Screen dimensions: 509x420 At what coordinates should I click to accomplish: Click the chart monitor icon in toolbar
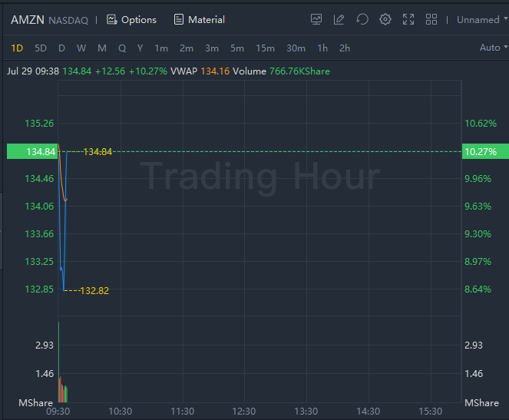tap(316, 19)
